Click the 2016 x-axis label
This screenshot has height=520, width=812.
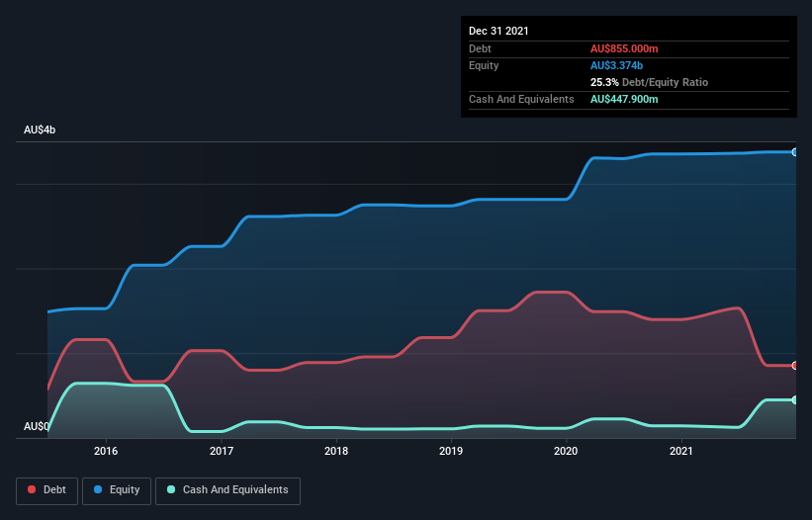pyautogui.click(x=106, y=451)
